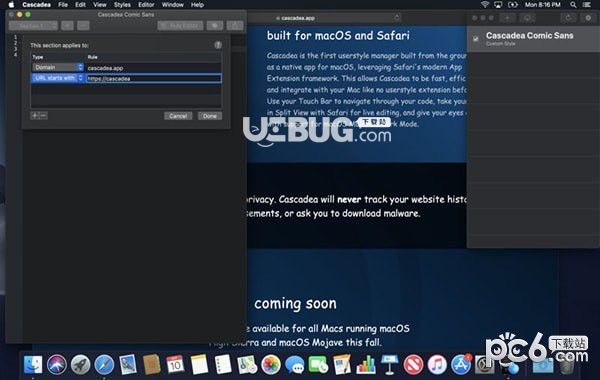Open the File menu
The image size is (600, 380).
63,5
